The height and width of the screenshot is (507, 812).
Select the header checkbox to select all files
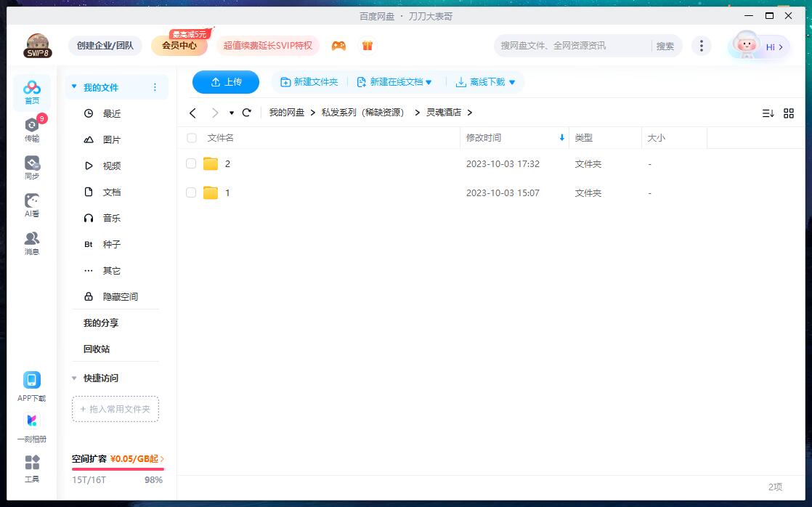(x=191, y=137)
